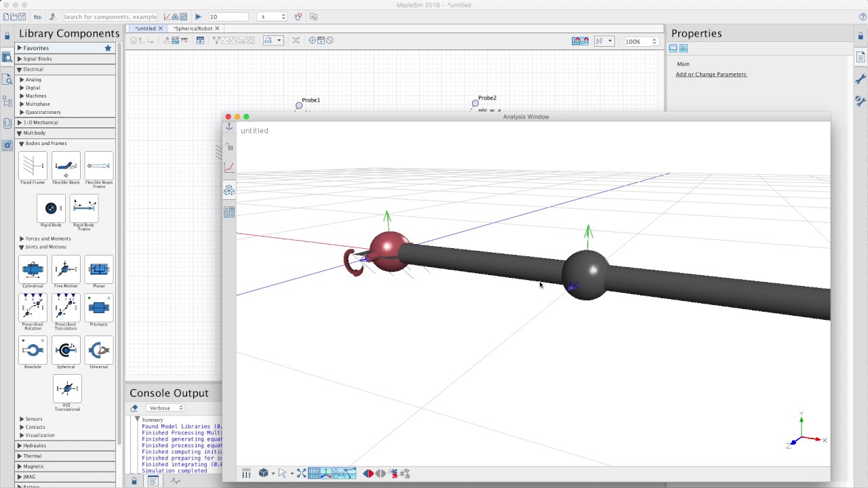
Task: Collapse the Electrical library section
Action: click(20, 69)
